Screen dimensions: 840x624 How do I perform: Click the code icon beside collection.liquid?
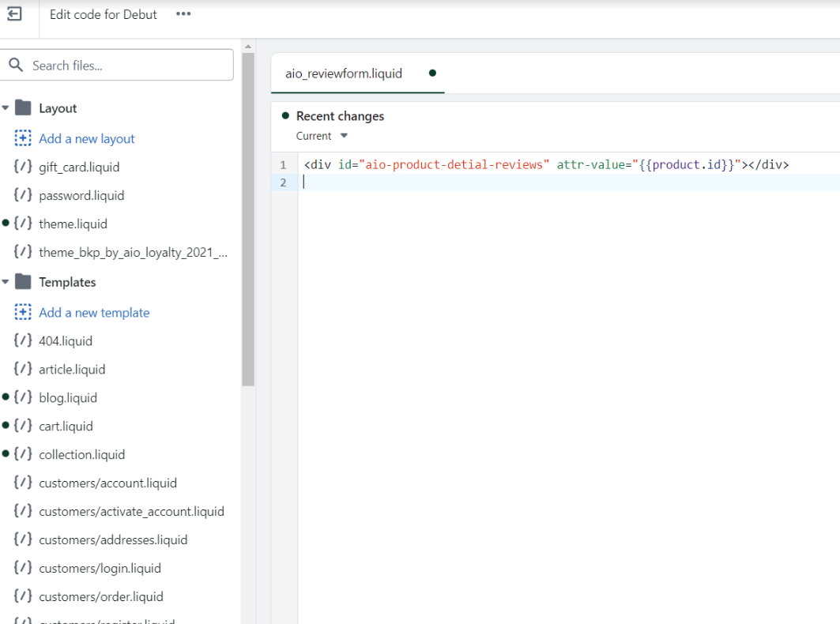(22, 454)
